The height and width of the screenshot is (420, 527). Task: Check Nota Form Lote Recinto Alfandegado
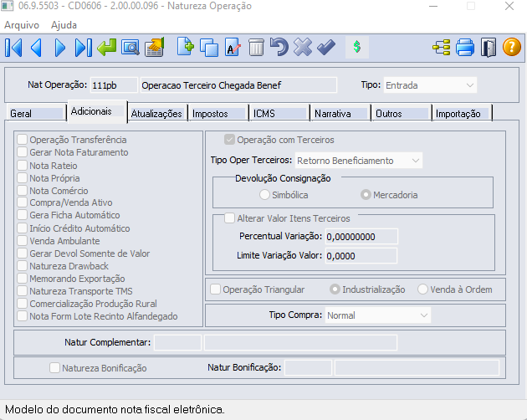coord(23,316)
